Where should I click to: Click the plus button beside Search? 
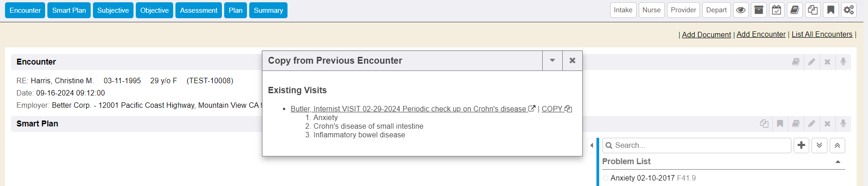click(801, 146)
